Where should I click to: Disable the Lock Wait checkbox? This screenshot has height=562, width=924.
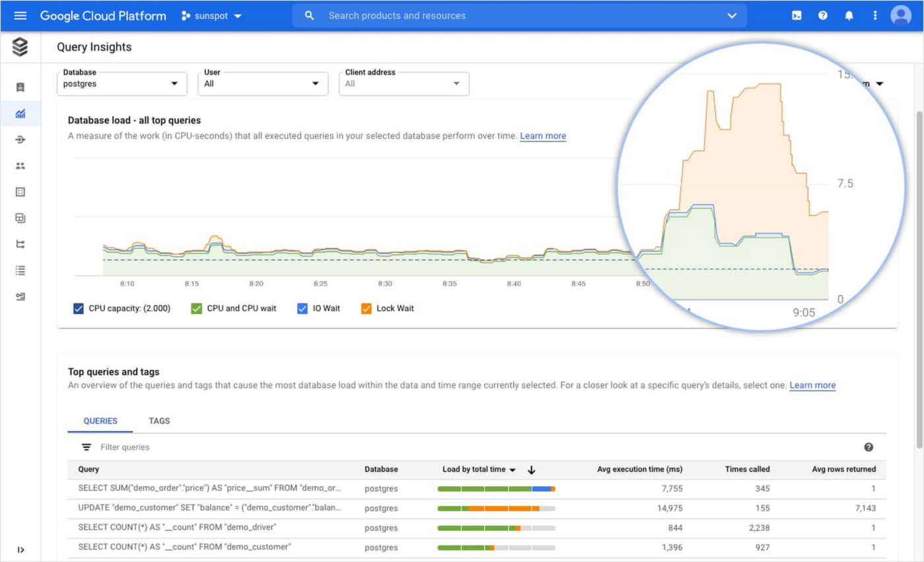coord(366,308)
